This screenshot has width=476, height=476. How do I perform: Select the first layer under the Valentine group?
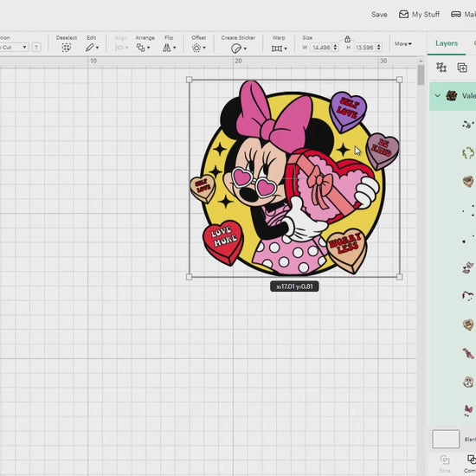click(x=467, y=124)
